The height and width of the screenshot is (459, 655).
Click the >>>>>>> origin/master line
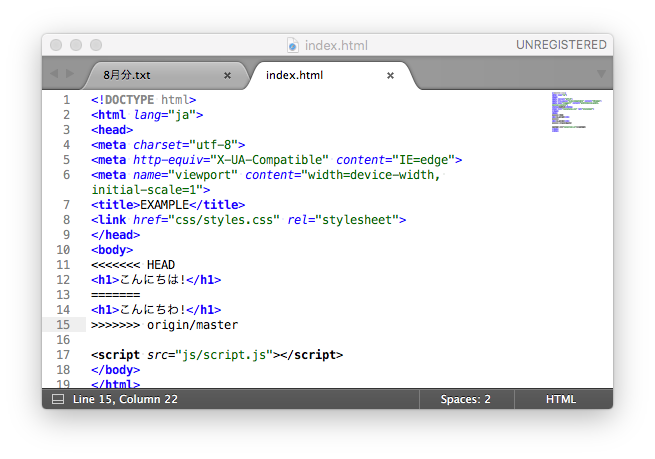(165, 325)
